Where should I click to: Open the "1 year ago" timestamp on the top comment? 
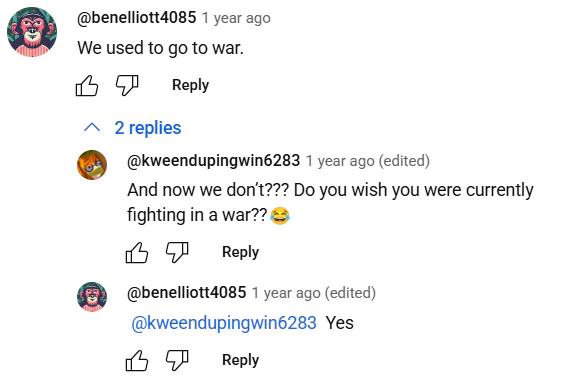coord(236,18)
